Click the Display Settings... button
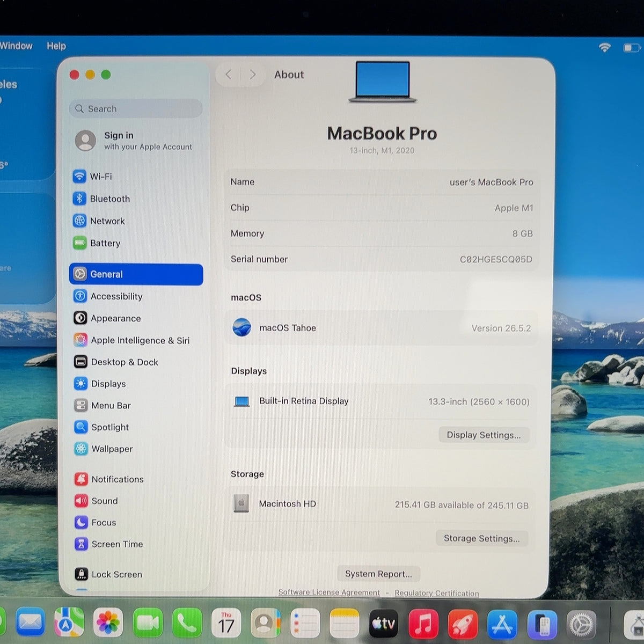 484,435
